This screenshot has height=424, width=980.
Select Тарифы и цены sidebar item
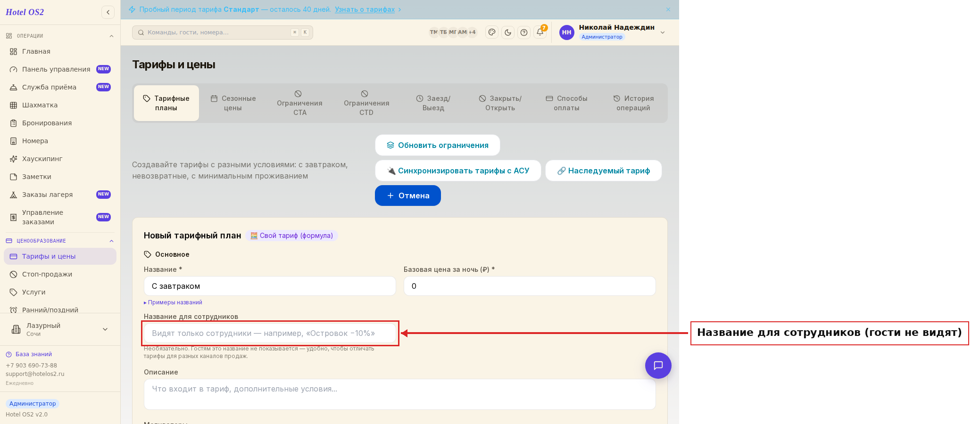tap(60, 256)
